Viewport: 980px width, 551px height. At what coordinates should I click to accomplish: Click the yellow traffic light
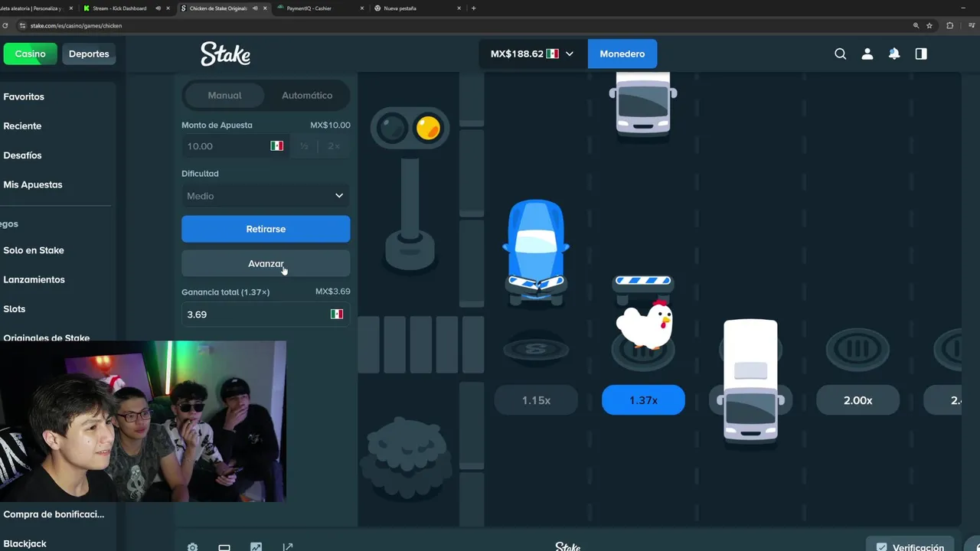427,128
